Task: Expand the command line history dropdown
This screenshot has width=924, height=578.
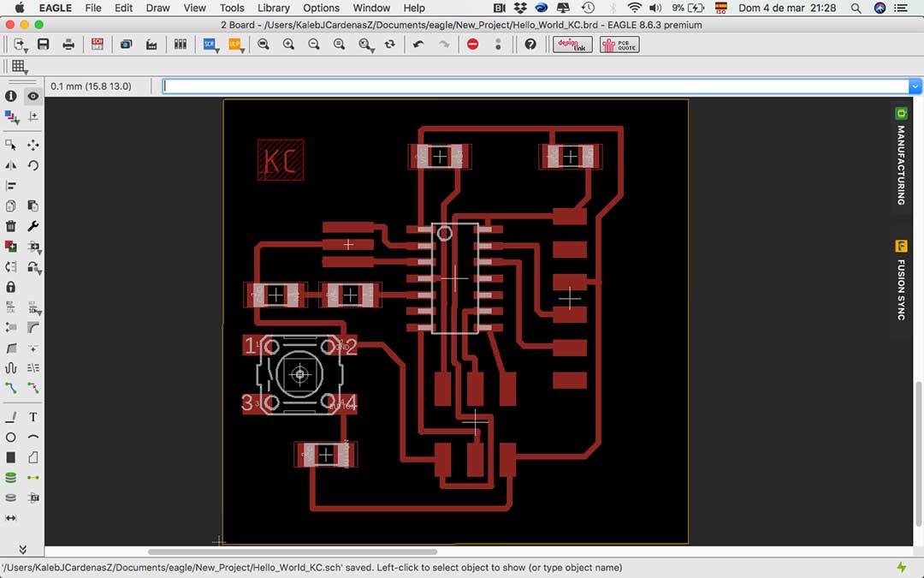Action: [915, 86]
